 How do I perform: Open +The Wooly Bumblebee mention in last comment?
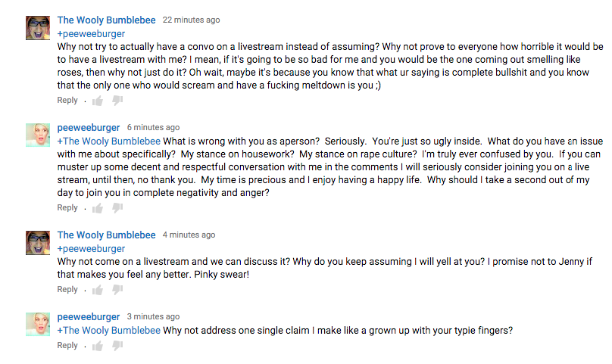109,331
